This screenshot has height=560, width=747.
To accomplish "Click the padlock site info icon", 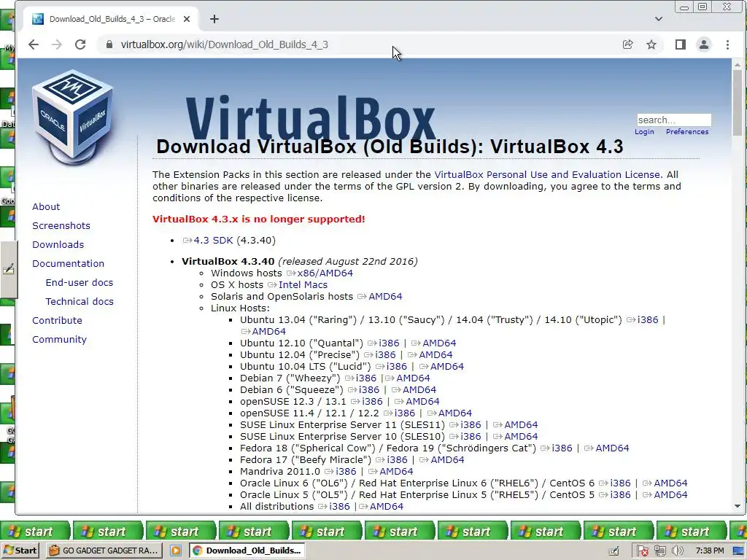I will 109,44.
